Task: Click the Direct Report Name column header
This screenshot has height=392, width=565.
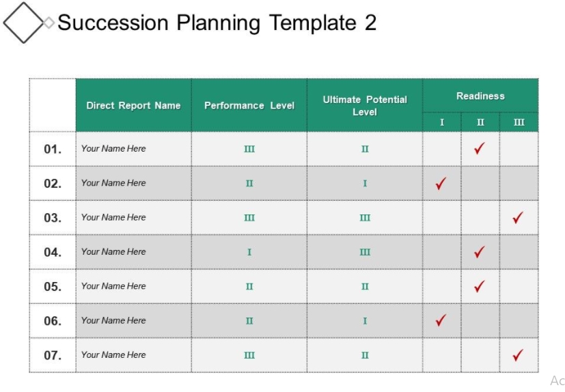Action: pos(133,105)
